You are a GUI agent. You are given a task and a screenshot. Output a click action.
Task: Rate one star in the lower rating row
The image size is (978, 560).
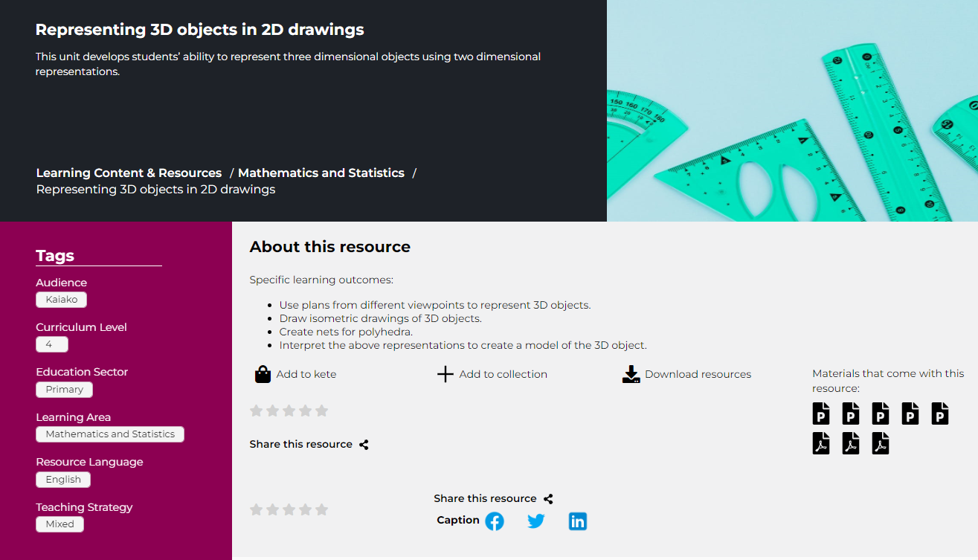click(x=256, y=509)
